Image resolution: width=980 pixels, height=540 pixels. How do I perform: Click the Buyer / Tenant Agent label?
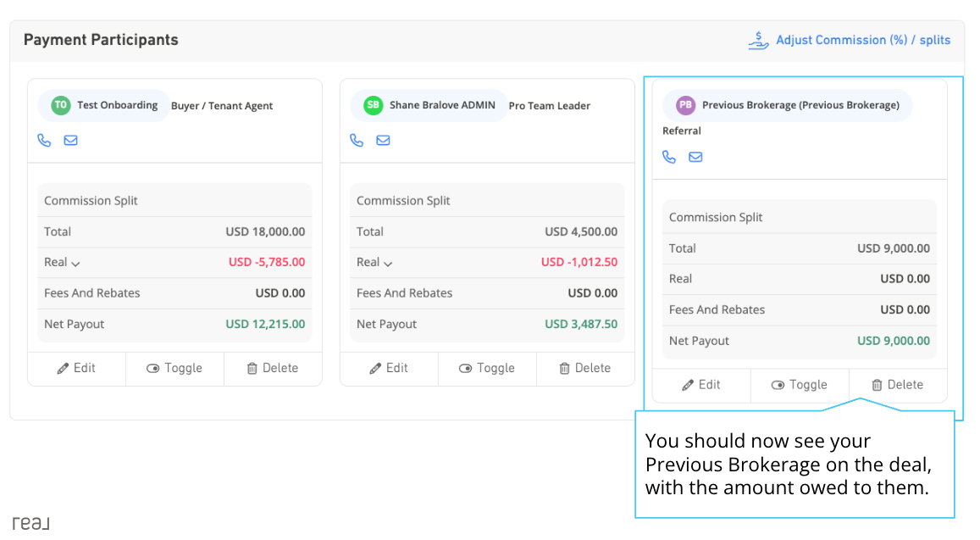(222, 106)
